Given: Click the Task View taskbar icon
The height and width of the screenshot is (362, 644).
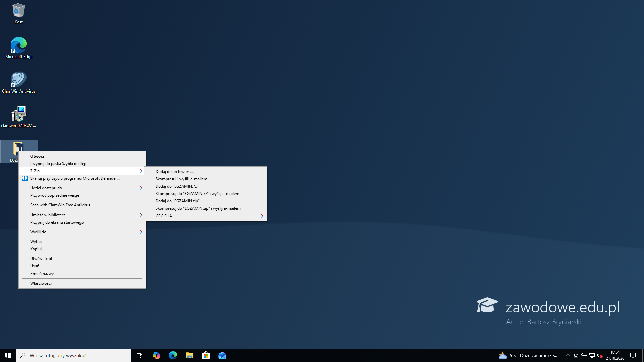Looking at the screenshot, I should click(140, 355).
